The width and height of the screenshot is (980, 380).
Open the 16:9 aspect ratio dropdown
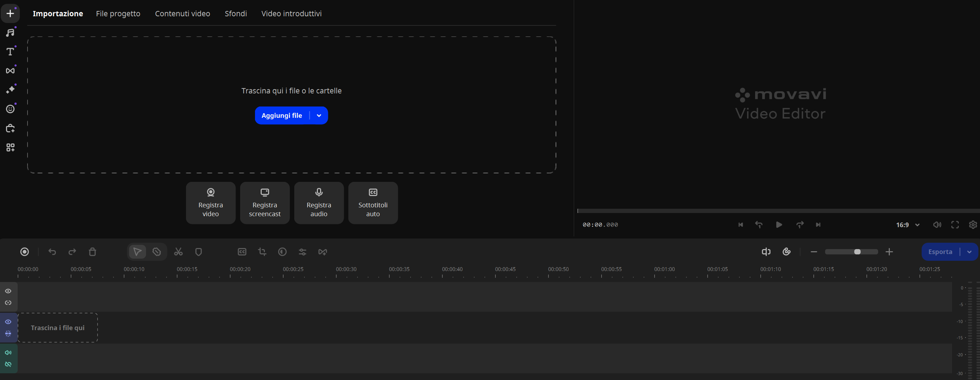pyautogui.click(x=908, y=225)
